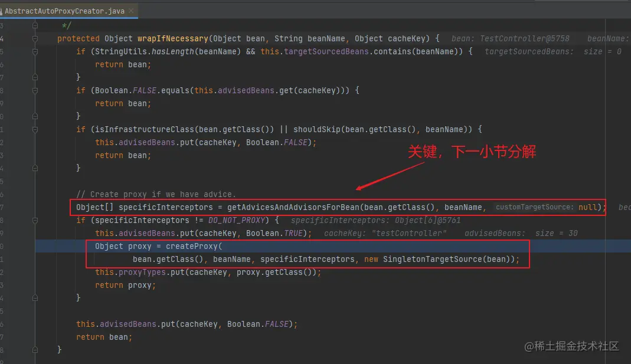Click the createProxy method call
The width and height of the screenshot is (631, 364).
pyautogui.click(x=192, y=246)
